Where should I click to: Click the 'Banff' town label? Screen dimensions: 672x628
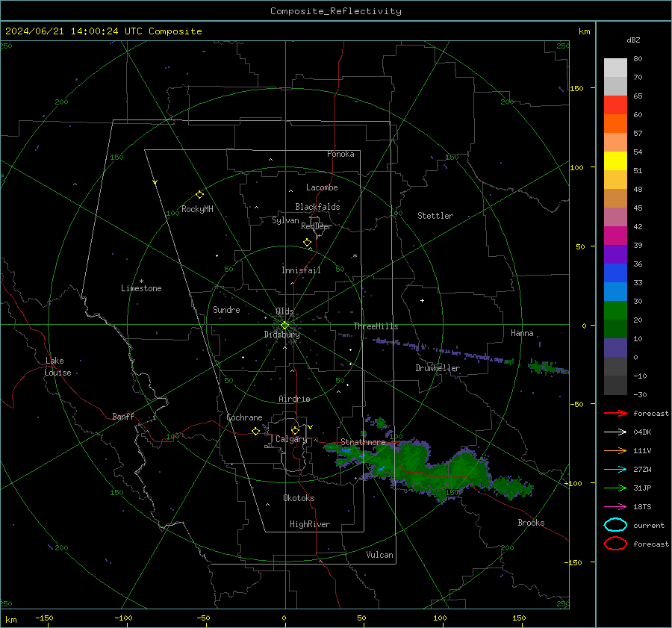point(123,416)
